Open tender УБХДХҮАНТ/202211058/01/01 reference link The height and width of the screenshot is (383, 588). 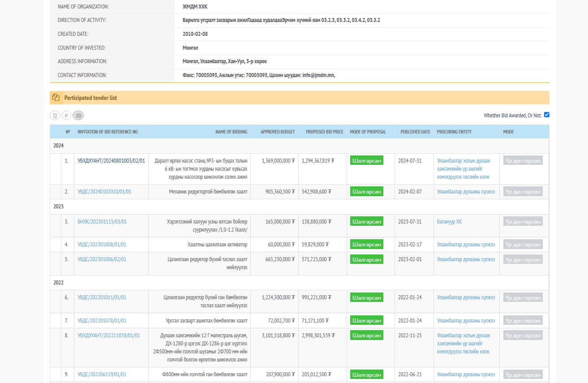(108, 336)
